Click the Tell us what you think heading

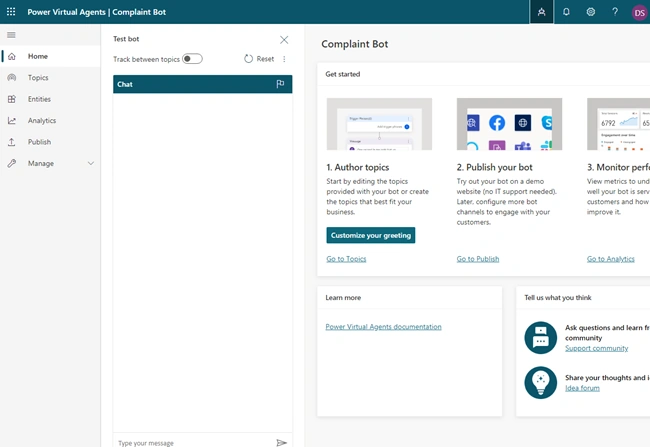point(558,298)
